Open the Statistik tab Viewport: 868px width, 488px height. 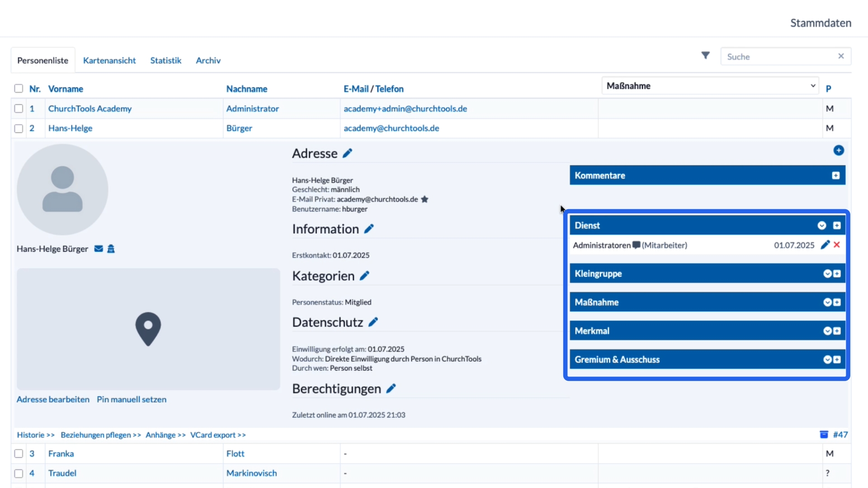click(x=165, y=61)
